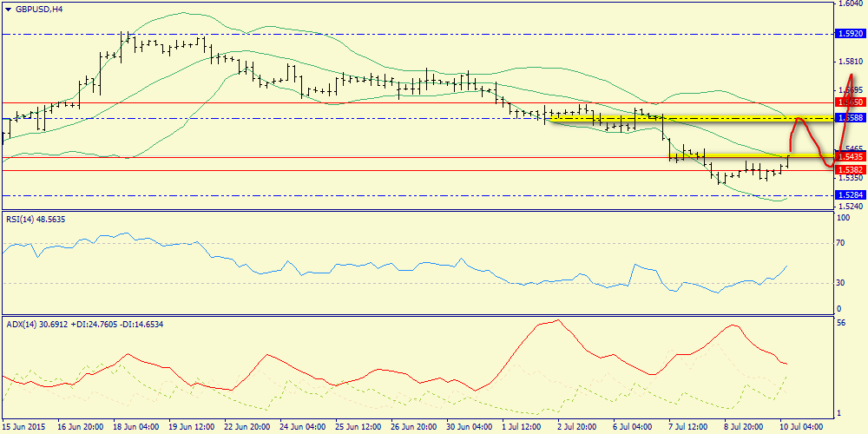Select the red 1.5382 price label

(x=850, y=170)
